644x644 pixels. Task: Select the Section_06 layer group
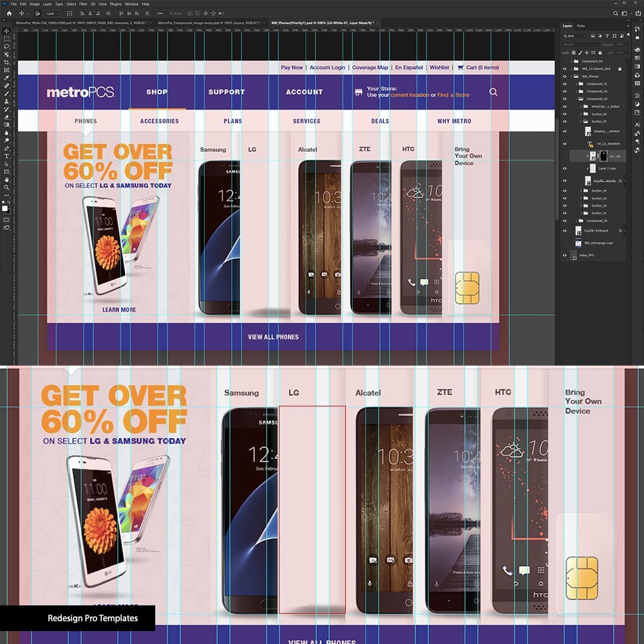click(x=599, y=114)
